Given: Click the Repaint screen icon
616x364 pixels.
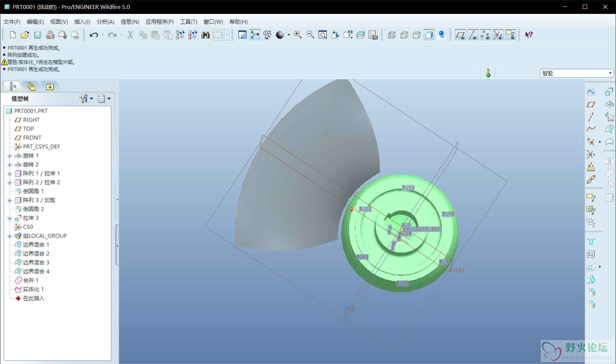Looking at the screenshot, I should [242, 35].
